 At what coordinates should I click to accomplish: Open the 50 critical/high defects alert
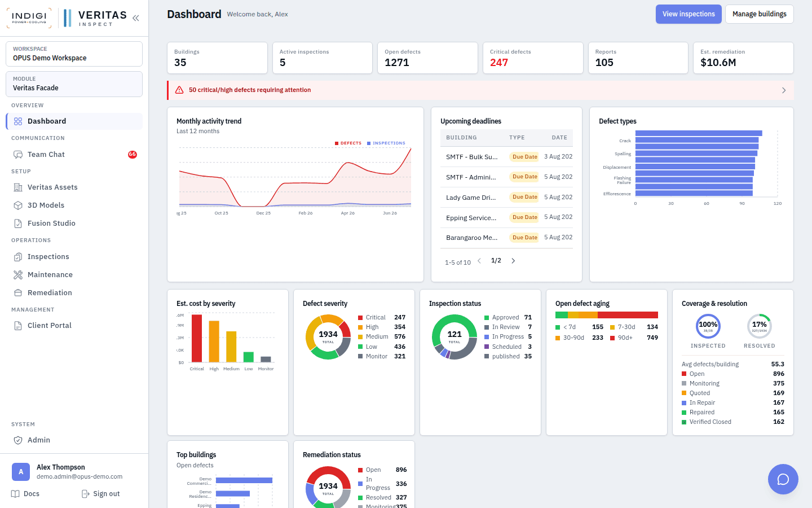click(480, 90)
